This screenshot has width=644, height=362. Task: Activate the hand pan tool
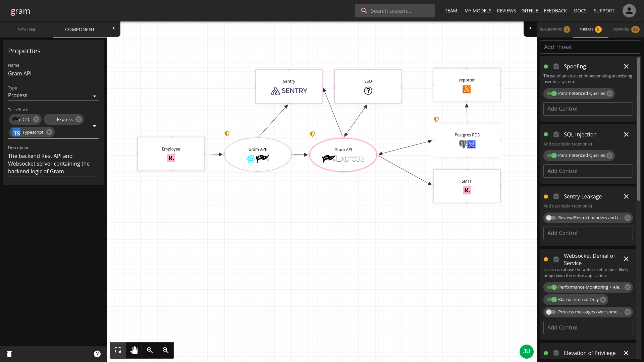pos(134,350)
